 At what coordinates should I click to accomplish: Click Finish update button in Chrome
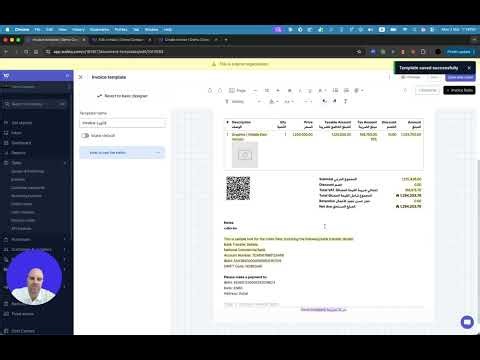tap(461, 52)
